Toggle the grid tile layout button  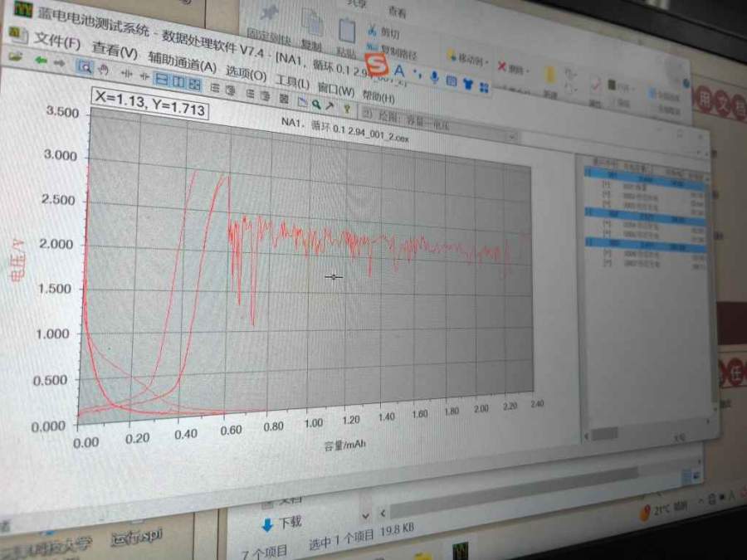194,84
